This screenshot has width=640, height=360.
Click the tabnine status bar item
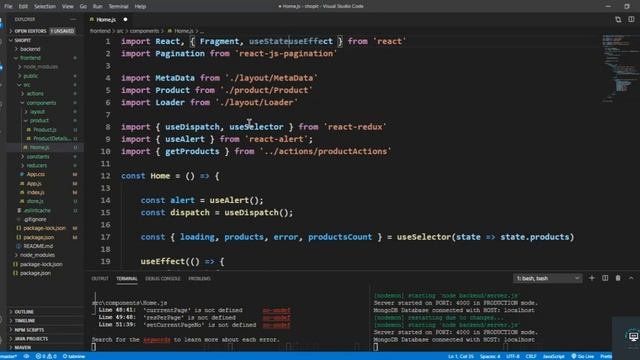click(73, 356)
